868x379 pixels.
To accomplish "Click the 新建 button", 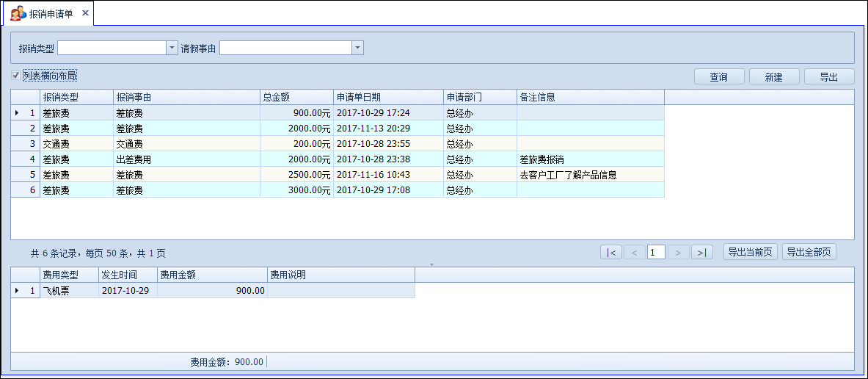I will [774, 77].
